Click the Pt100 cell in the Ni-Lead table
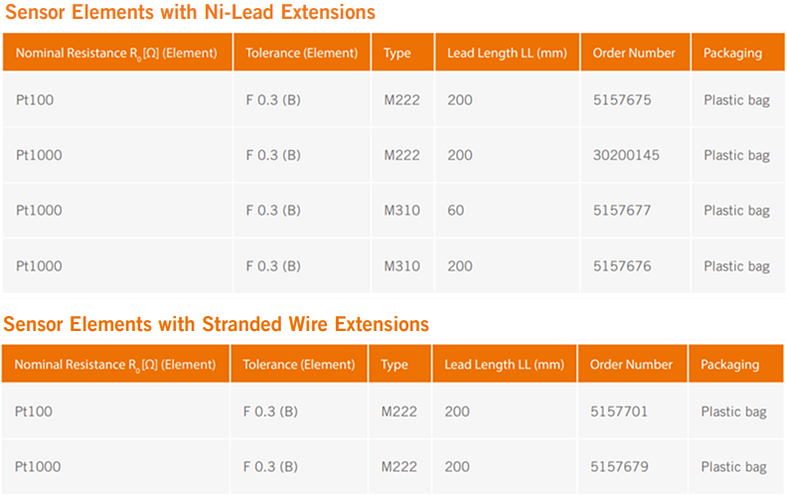787x496 pixels. [x=34, y=100]
